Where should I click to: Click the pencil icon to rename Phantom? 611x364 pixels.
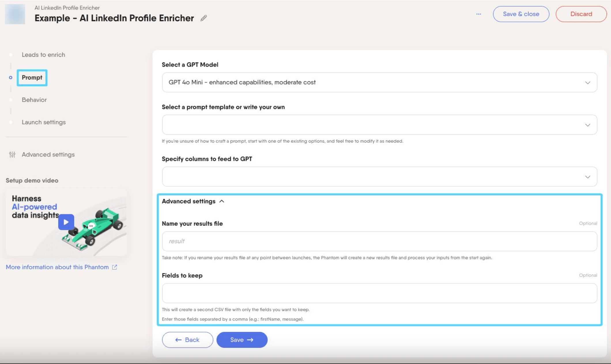(x=203, y=18)
